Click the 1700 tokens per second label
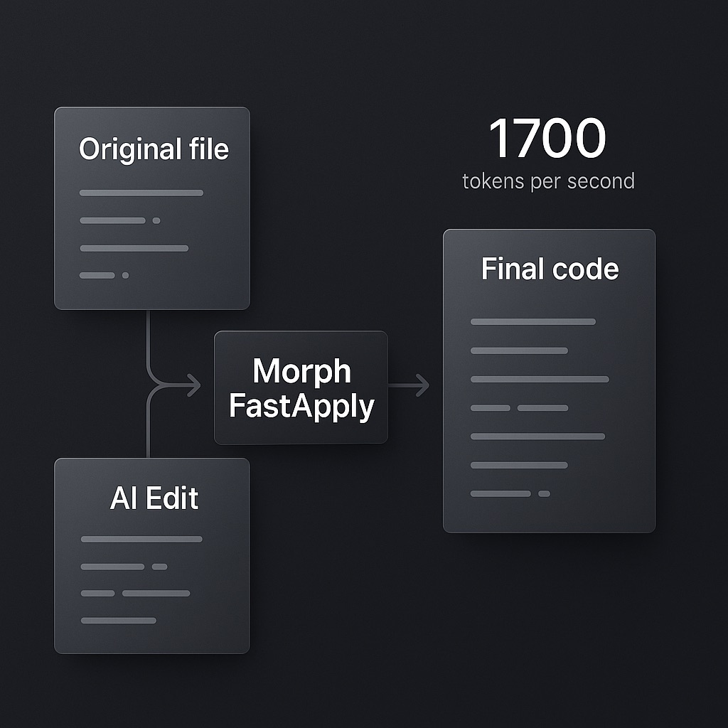Image resolution: width=728 pixels, height=728 pixels. [547, 153]
